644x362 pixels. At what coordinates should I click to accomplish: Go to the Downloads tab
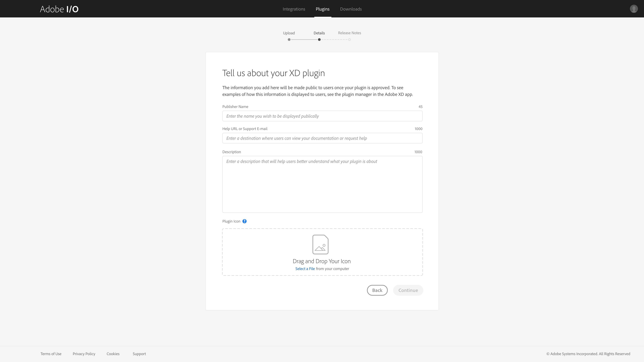351,9
